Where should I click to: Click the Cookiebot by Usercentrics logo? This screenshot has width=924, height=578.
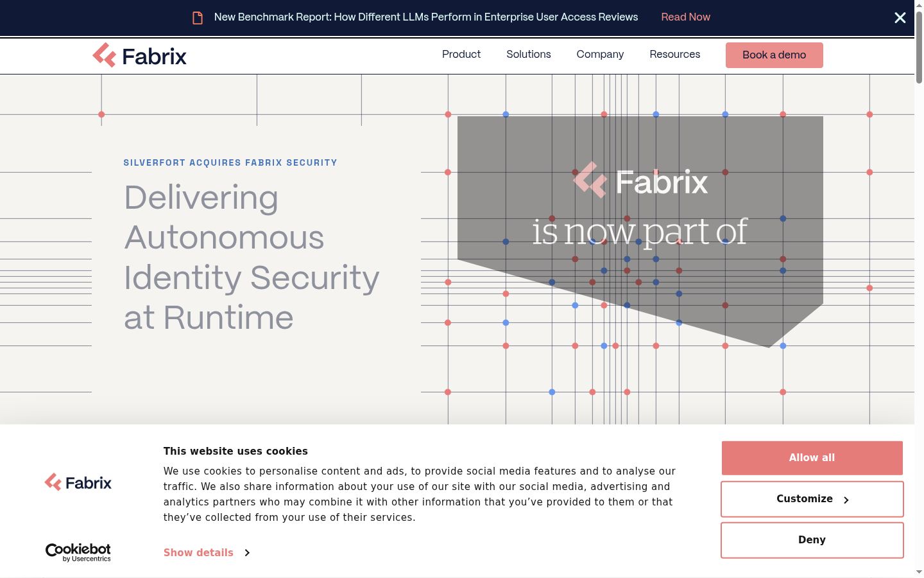(x=78, y=552)
